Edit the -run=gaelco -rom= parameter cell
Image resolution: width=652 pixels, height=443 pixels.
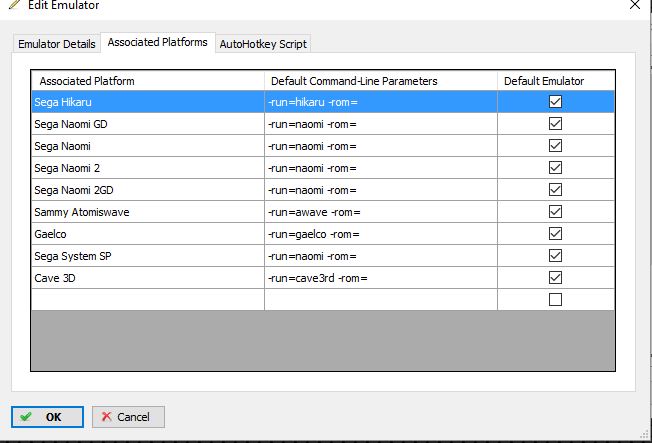(x=381, y=234)
